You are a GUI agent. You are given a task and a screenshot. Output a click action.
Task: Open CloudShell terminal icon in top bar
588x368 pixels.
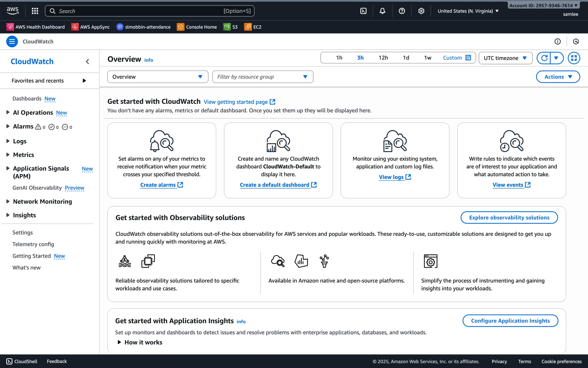click(x=363, y=11)
